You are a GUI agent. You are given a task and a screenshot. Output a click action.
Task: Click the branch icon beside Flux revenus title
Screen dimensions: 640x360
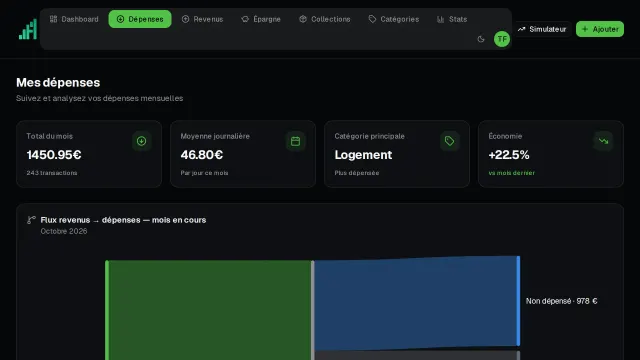pyautogui.click(x=31, y=220)
